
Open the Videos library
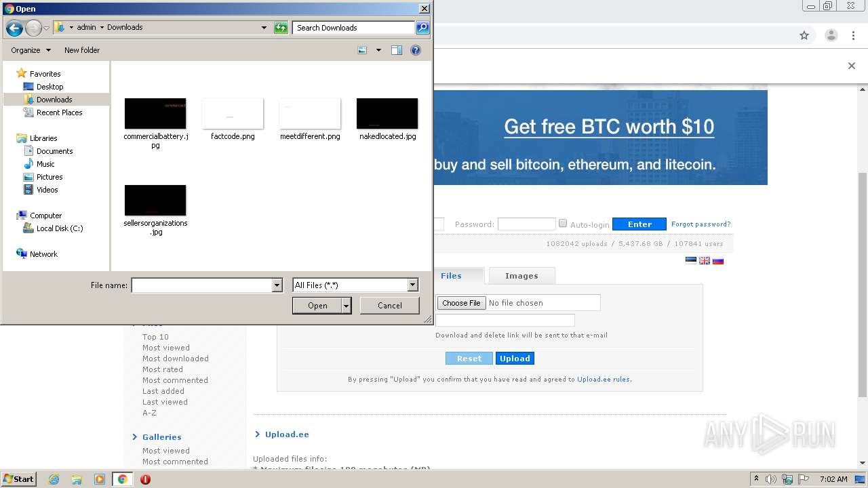click(x=47, y=190)
